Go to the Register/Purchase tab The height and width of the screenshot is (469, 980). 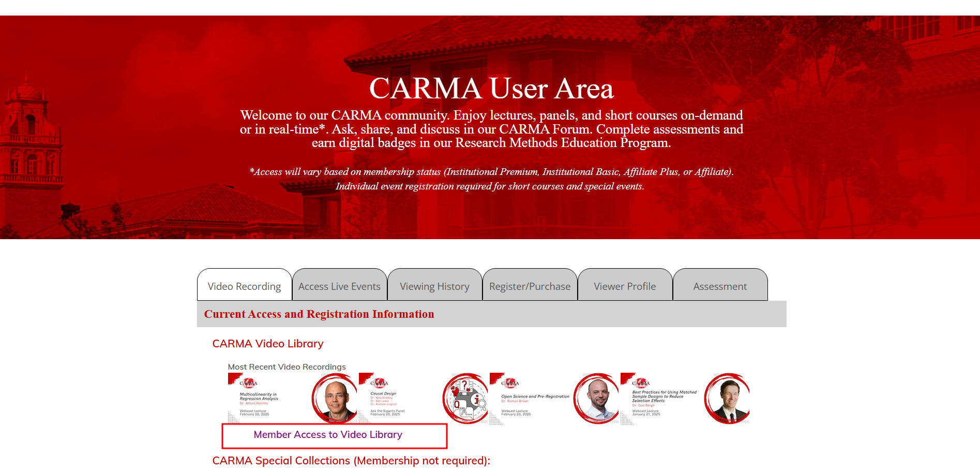530,286
